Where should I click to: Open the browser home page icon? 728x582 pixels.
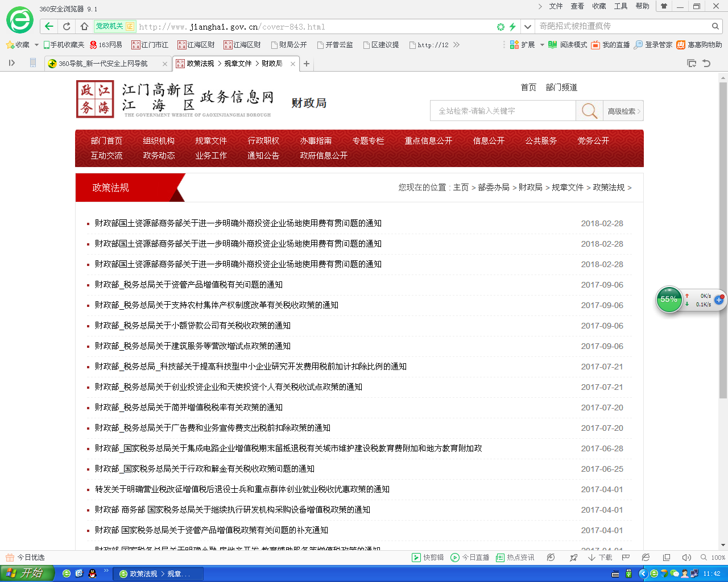tap(84, 26)
